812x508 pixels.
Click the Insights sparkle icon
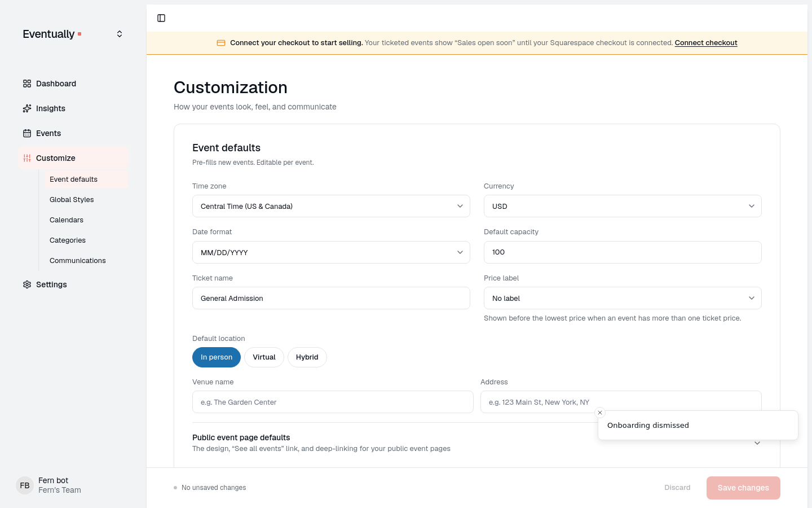[27, 108]
